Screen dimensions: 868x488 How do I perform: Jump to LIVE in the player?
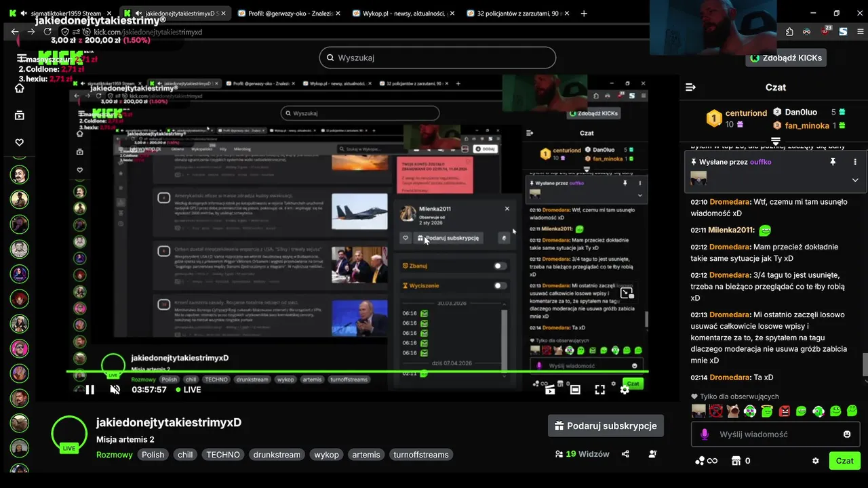188,390
